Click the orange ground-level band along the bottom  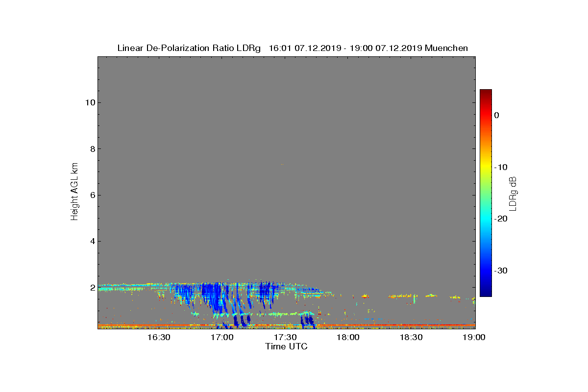286,325
